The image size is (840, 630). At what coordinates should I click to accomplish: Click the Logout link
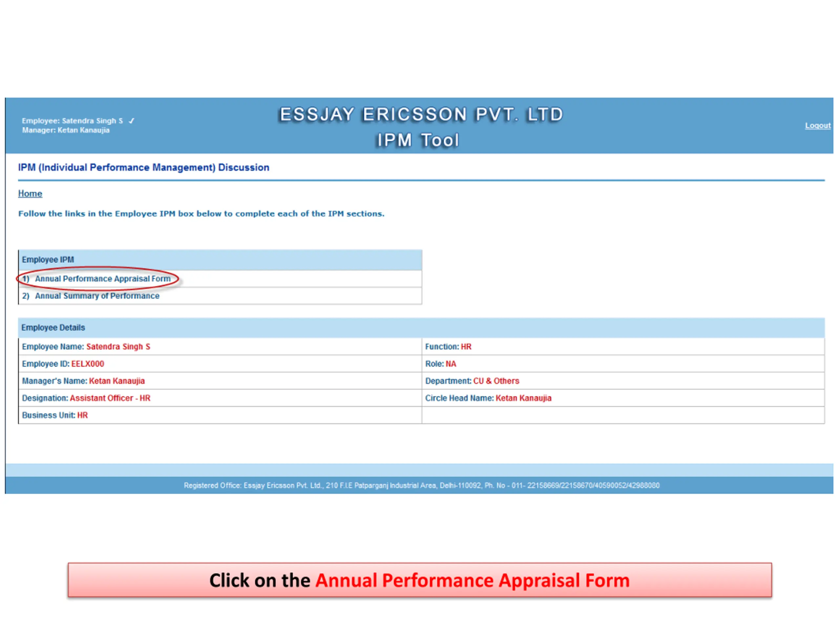click(x=818, y=125)
